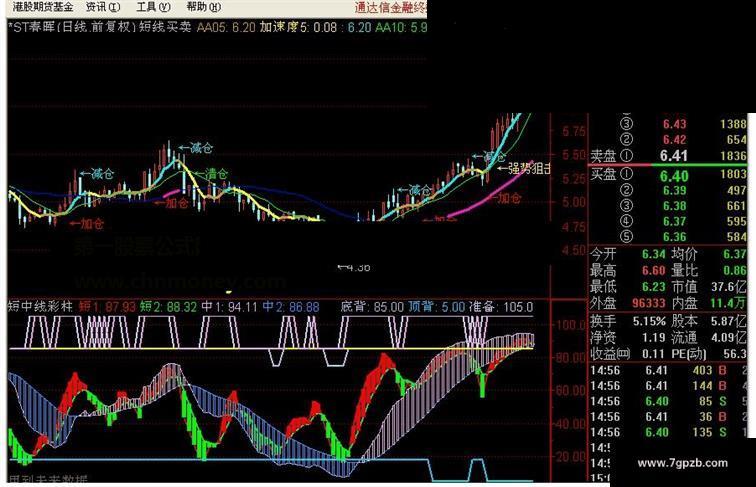
Task: Click the 清仓 signal label on chart
Action: click(212, 174)
